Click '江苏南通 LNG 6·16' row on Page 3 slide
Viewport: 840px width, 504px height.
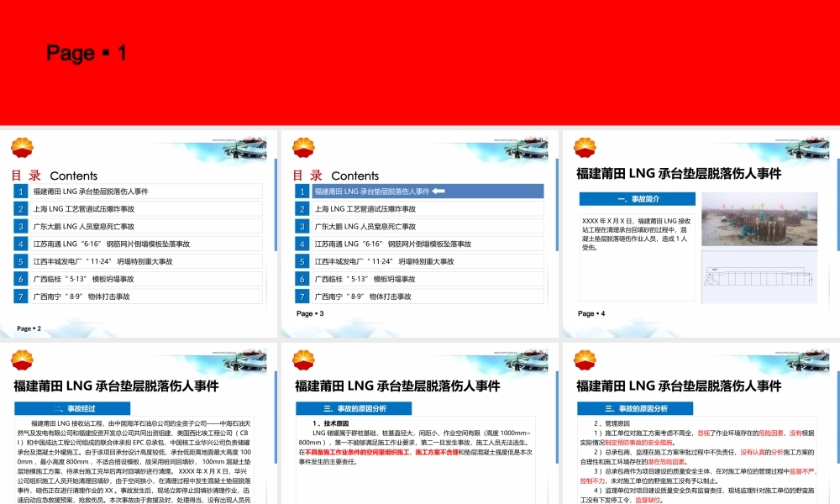point(428,244)
